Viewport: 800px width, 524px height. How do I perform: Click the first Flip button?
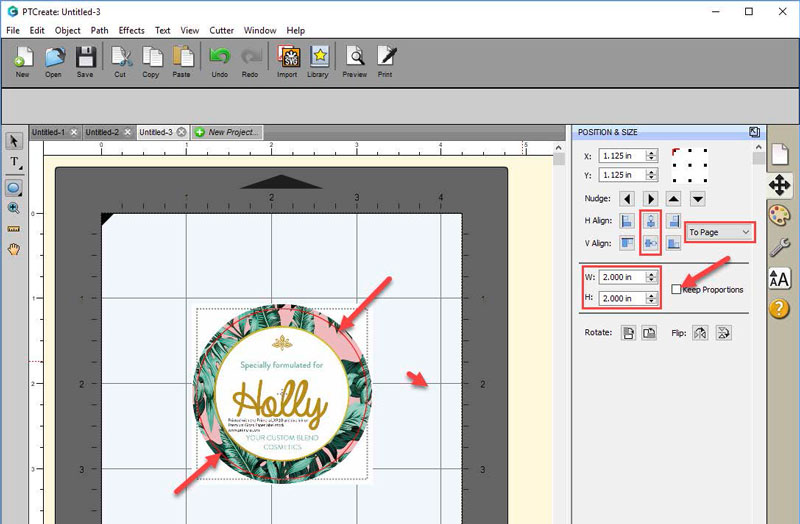[x=700, y=333]
